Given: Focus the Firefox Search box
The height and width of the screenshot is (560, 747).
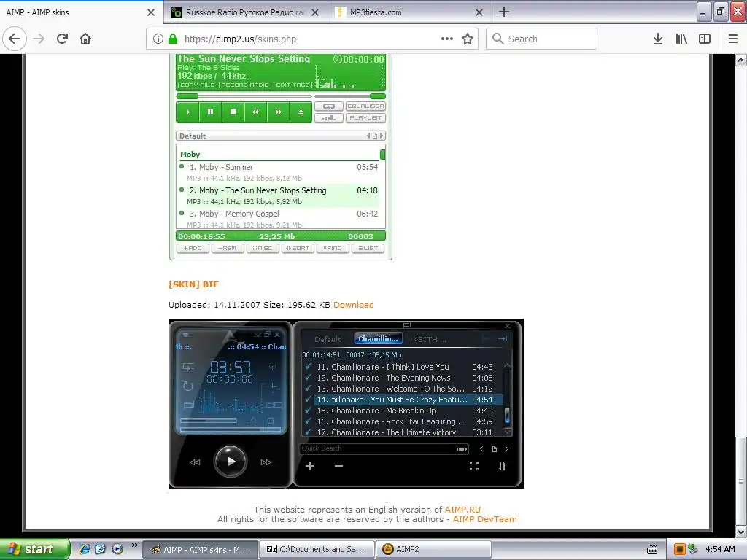Looking at the screenshot, I should (542, 39).
